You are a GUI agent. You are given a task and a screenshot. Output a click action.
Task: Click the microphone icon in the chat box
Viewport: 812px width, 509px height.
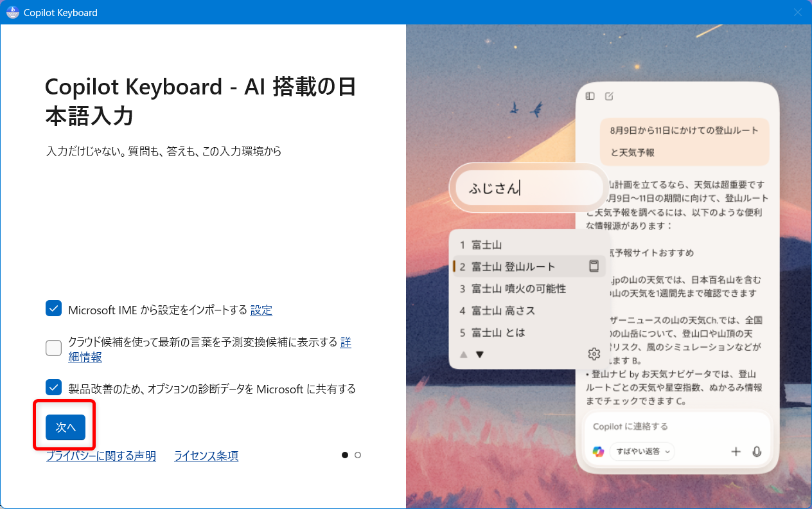pos(757,451)
